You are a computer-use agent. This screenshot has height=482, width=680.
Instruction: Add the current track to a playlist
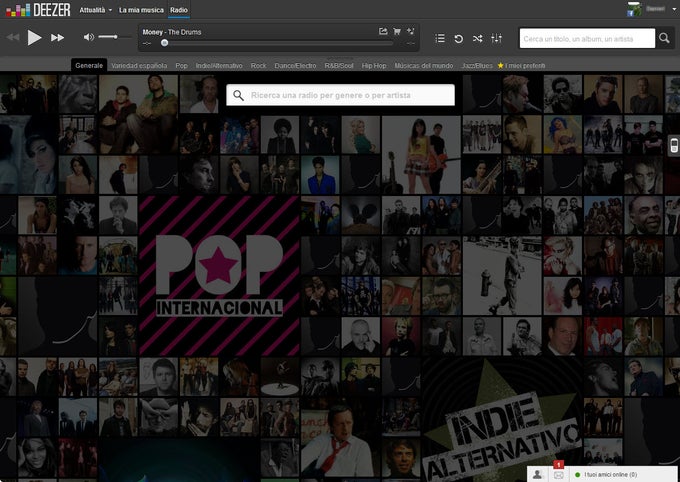coord(410,31)
